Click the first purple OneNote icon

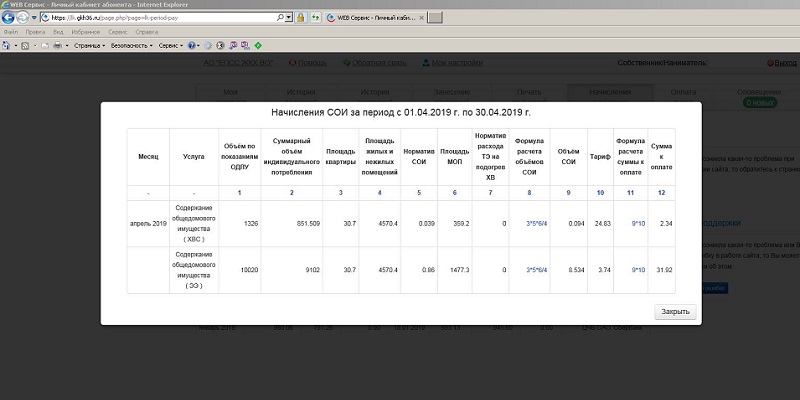[x=233, y=45]
